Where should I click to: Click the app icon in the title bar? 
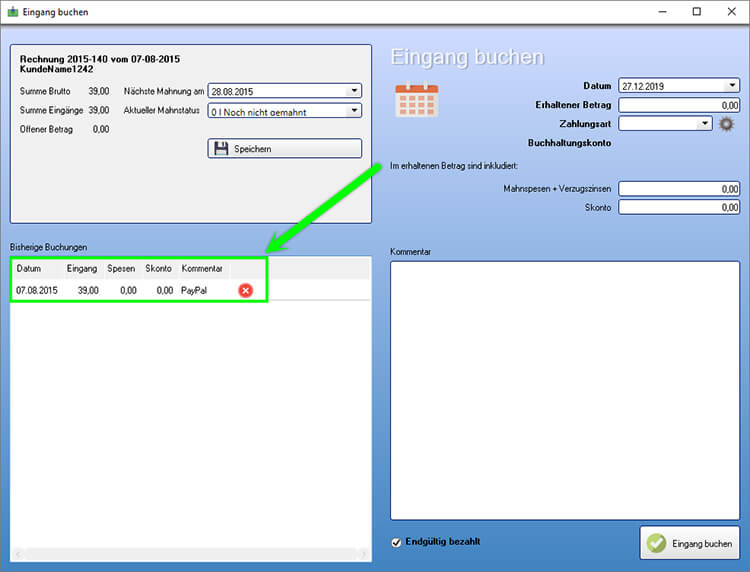click(x=12, y=12)
